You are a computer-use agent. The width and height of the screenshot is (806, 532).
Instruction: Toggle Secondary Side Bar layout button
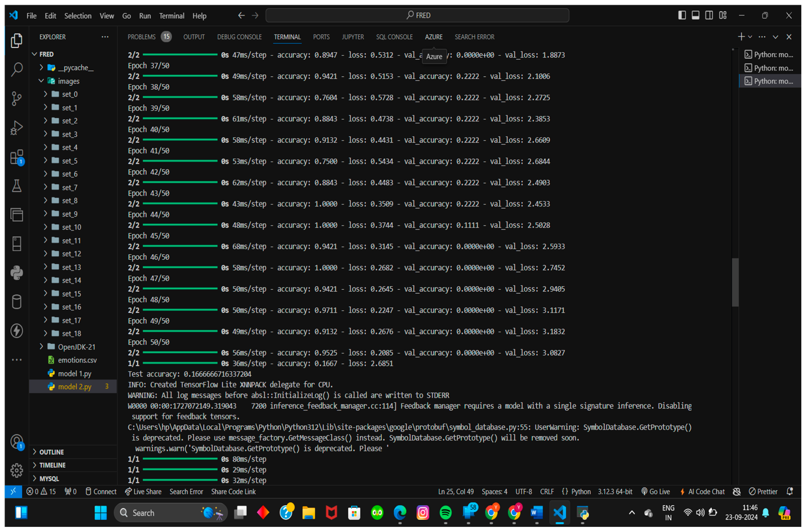(709, 15)
